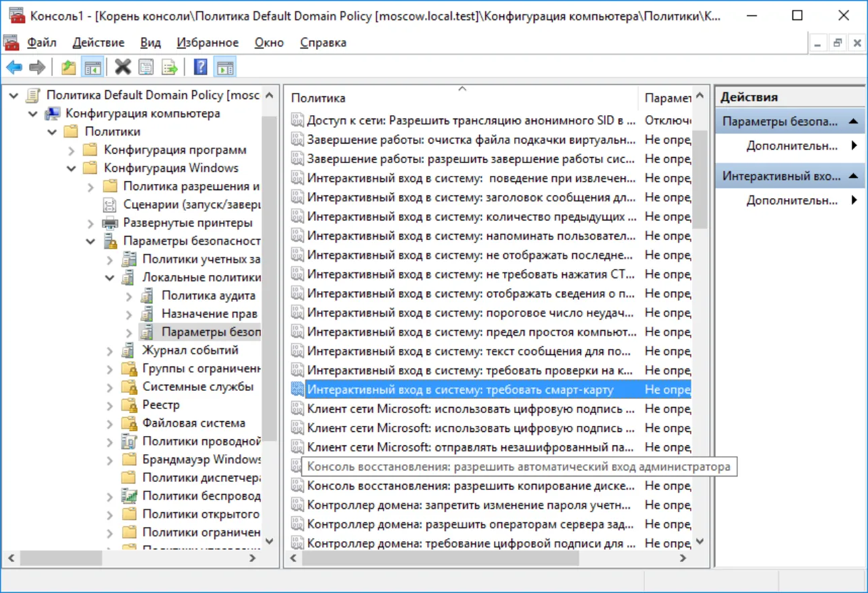Expand the Конфигурация программ node

[x=71, y=150]
